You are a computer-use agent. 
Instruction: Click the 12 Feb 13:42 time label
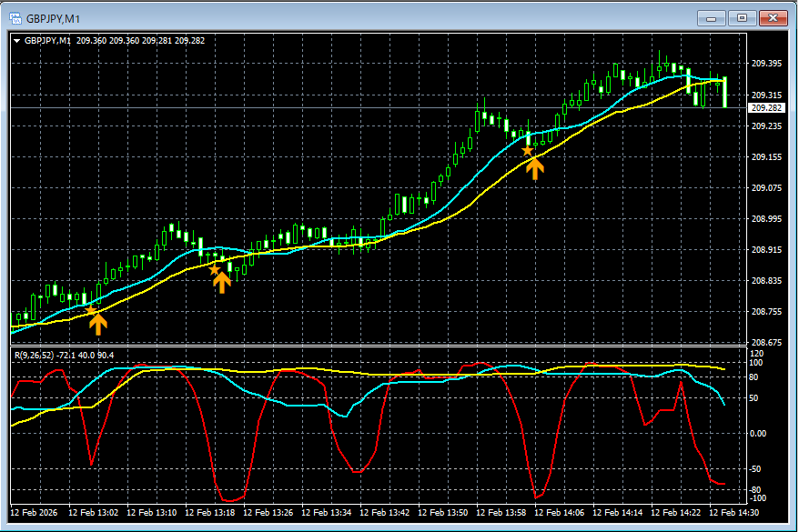(x=384, y=513)
